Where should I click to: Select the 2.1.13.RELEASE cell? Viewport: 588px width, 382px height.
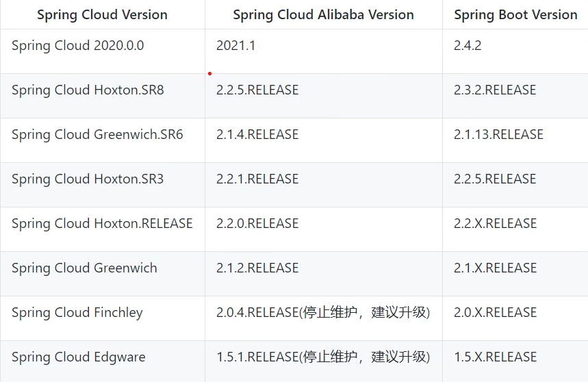tap(515, 140)
